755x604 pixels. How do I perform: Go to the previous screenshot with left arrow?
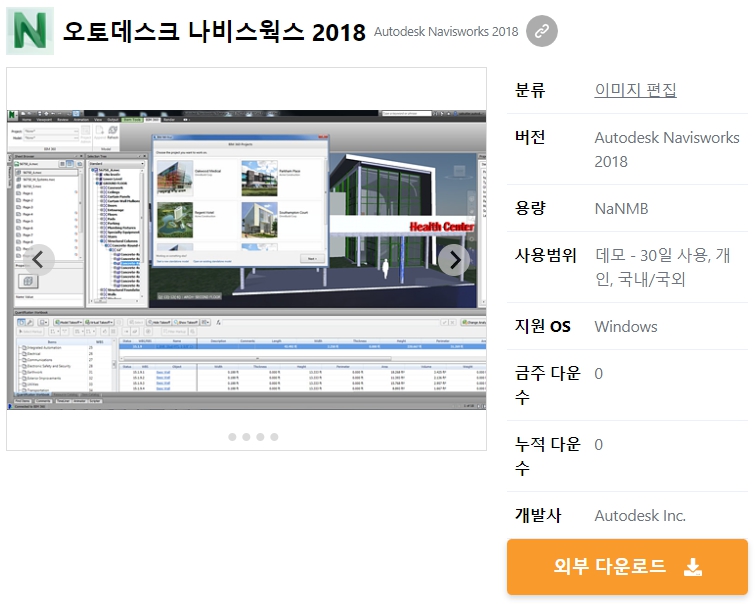pos(39,260)
